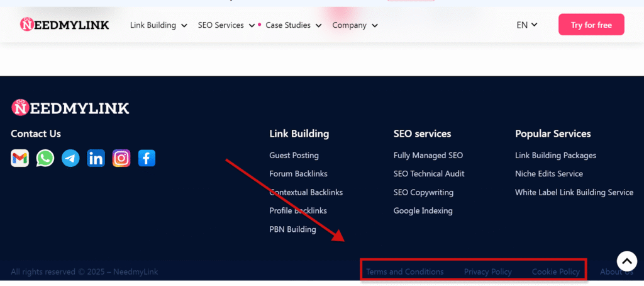Open the EN language selector

tap(527, 25)
